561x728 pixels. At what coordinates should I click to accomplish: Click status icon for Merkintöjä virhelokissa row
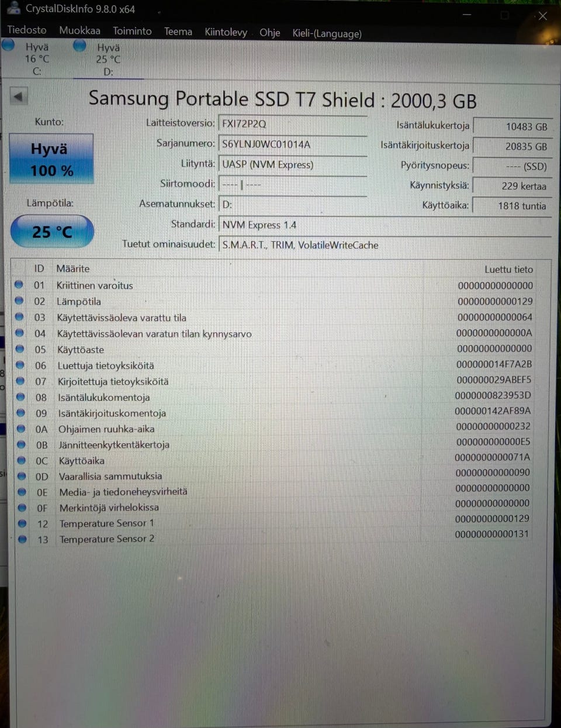(22, 508)
